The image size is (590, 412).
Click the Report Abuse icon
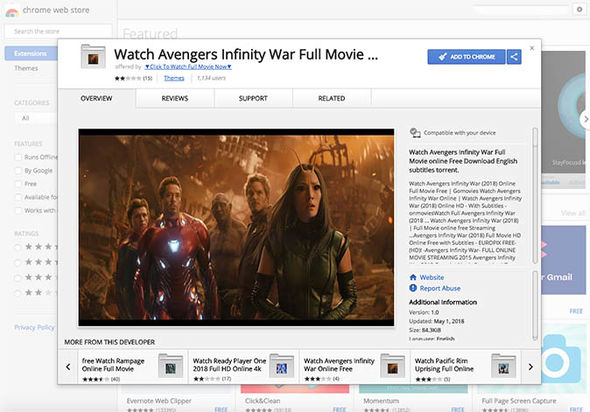point(413,288)
